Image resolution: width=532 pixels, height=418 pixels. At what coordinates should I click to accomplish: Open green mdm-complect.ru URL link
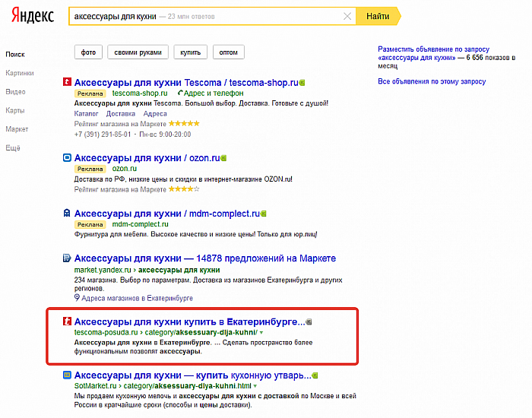tap(140, 224)
